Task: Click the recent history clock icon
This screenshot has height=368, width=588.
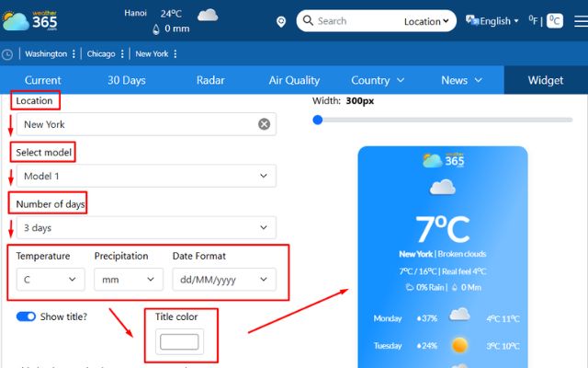Action: pyautogui.click(x=7, y=54)
